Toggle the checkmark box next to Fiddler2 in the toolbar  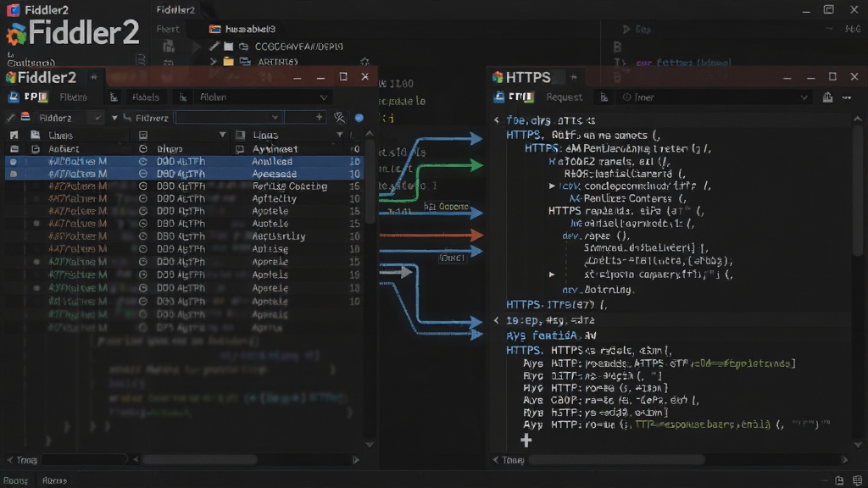tap(97, 118)
